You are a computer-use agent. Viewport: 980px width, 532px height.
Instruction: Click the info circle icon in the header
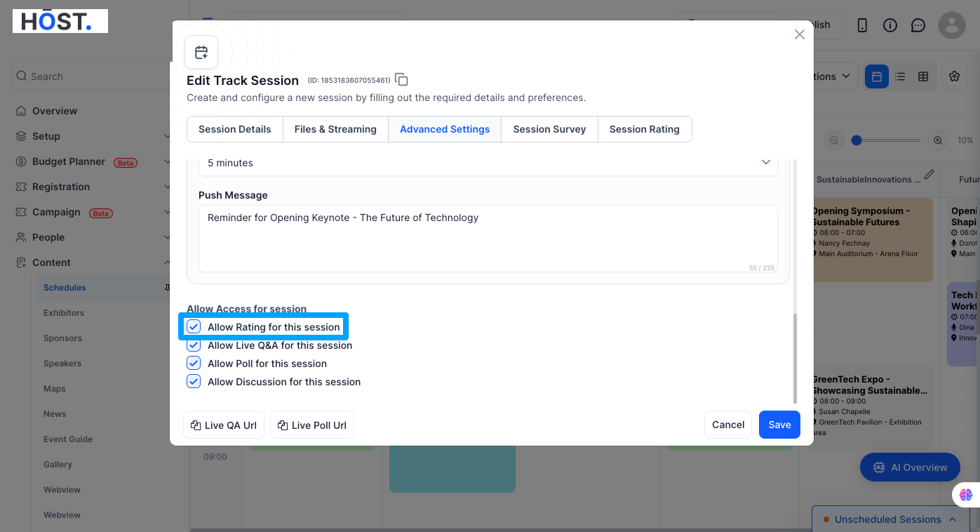[890, 25]
